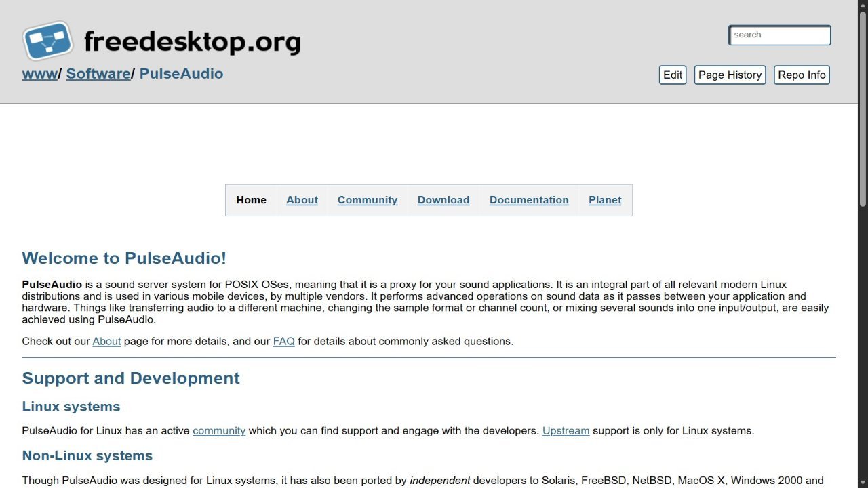Go to the Software breadcrumb link
The image size is (868, 488).
point(98,74)
